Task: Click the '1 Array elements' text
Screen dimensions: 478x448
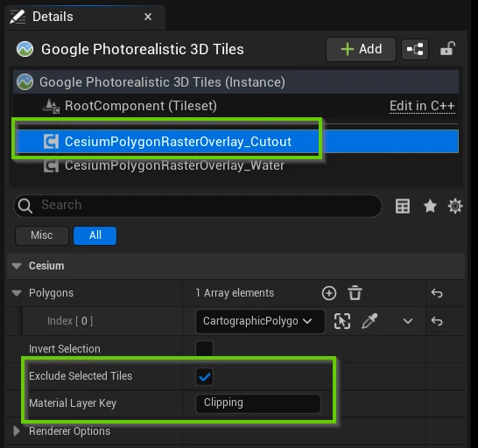Action: click(235, 293)
